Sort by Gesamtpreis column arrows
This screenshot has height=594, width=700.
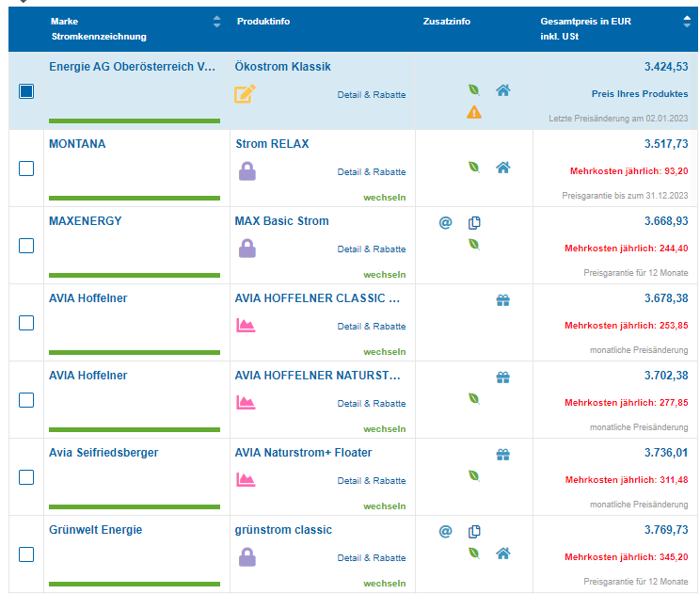coord(687,22)
